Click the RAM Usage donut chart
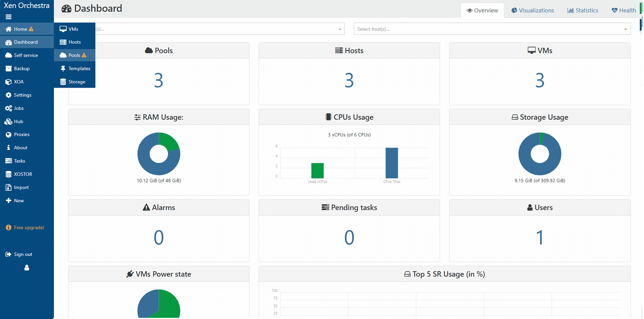 [159, 154]
